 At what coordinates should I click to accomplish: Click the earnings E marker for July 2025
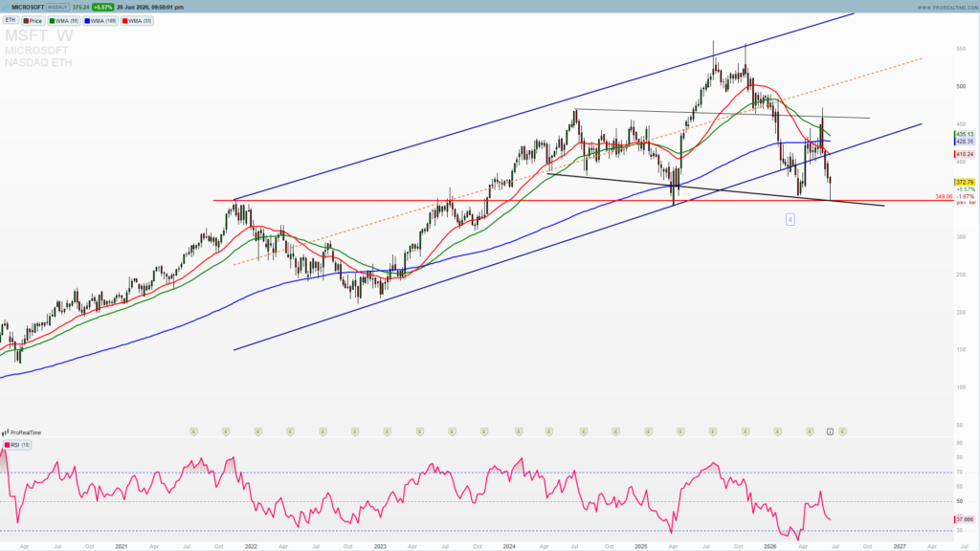click(x=713, y=431)
